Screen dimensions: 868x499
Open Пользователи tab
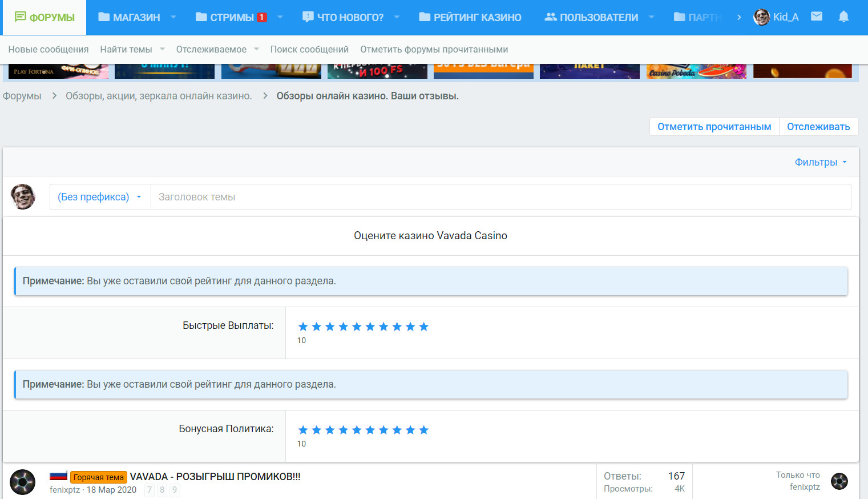[591, 17]
